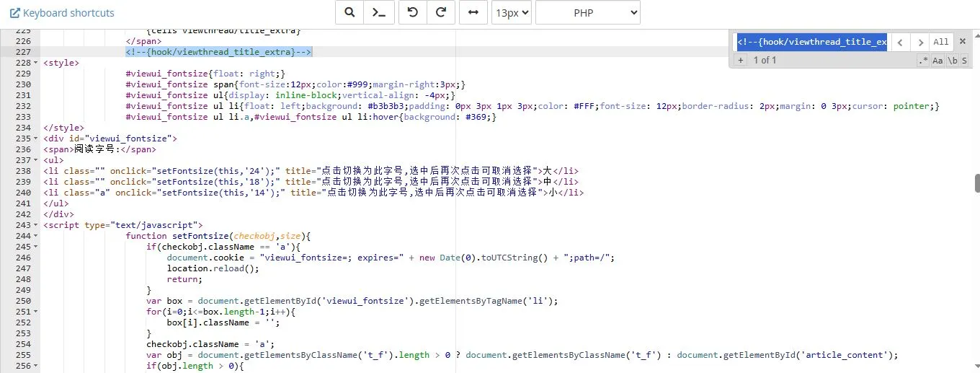980x373 pixels.
Task: Fold the if(obj.length) block at line 256
Action: coord(36,366)
